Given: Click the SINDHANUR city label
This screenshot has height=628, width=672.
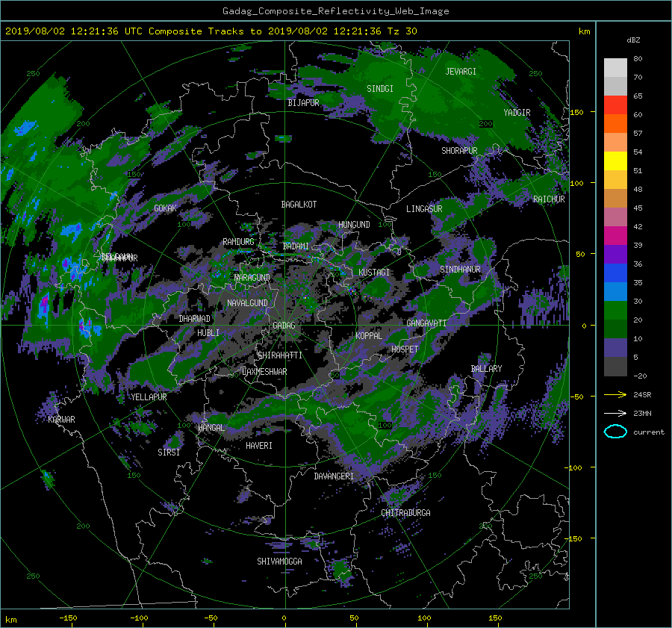Looking at the screenshot, I should click(460, 270).
